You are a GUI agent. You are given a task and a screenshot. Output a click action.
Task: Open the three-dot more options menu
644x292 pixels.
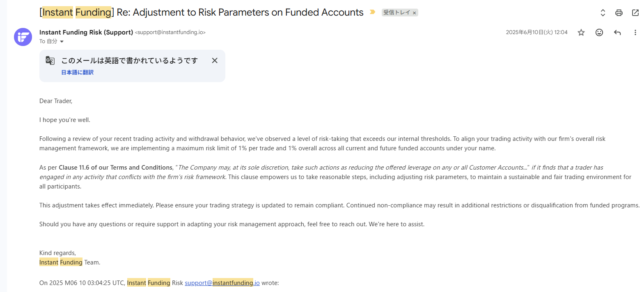tap(635, 32)
